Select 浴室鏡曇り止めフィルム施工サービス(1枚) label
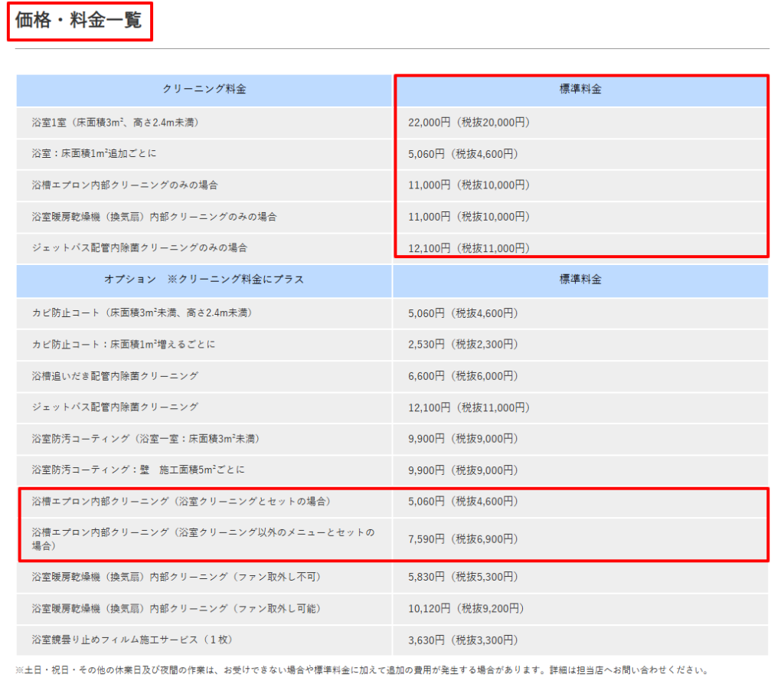 tap(132, 640)
